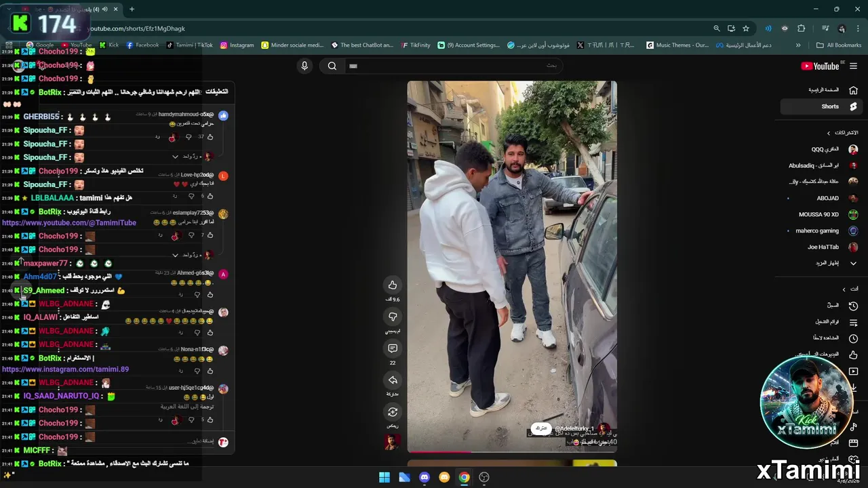Open Ahmed-g6s3l commenter avatar
The width and height of the screenshot is (868, 488).
223,274
